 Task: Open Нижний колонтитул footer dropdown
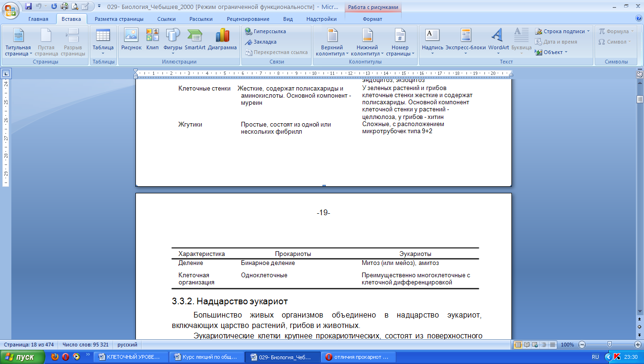(x=367, y=42)
